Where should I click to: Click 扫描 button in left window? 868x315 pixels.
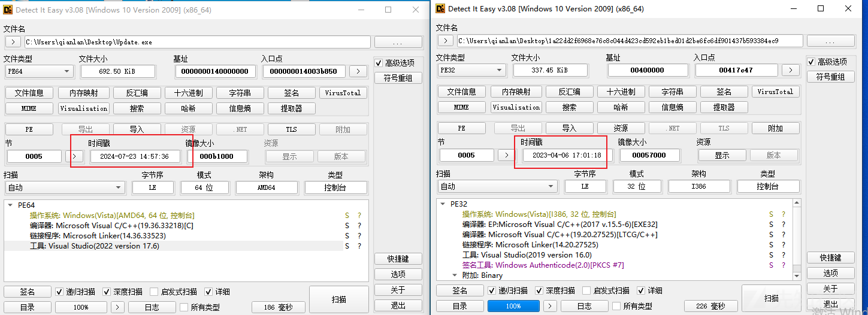tap(338, 299)
